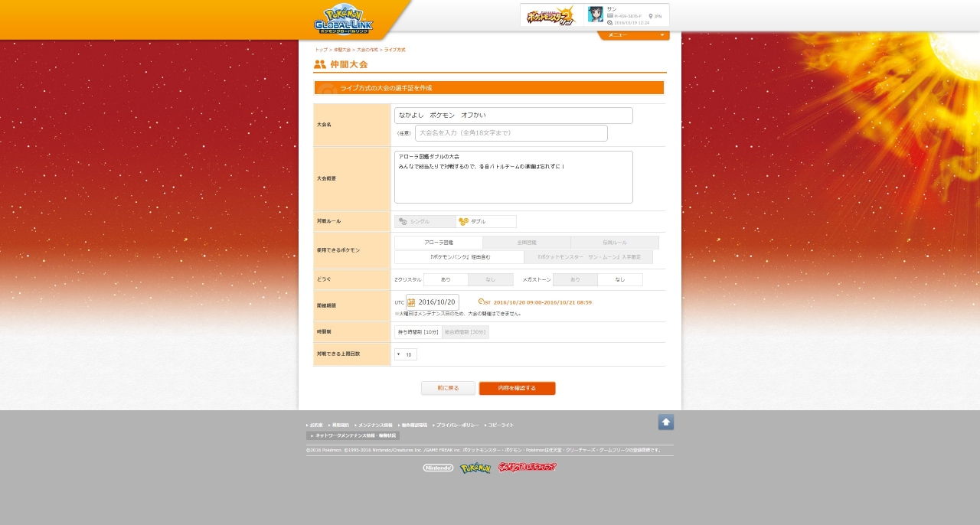Open the Pokémon Global Link logo
The width and height of the screenshot is (980, 525).
click(x=344, y=19)
